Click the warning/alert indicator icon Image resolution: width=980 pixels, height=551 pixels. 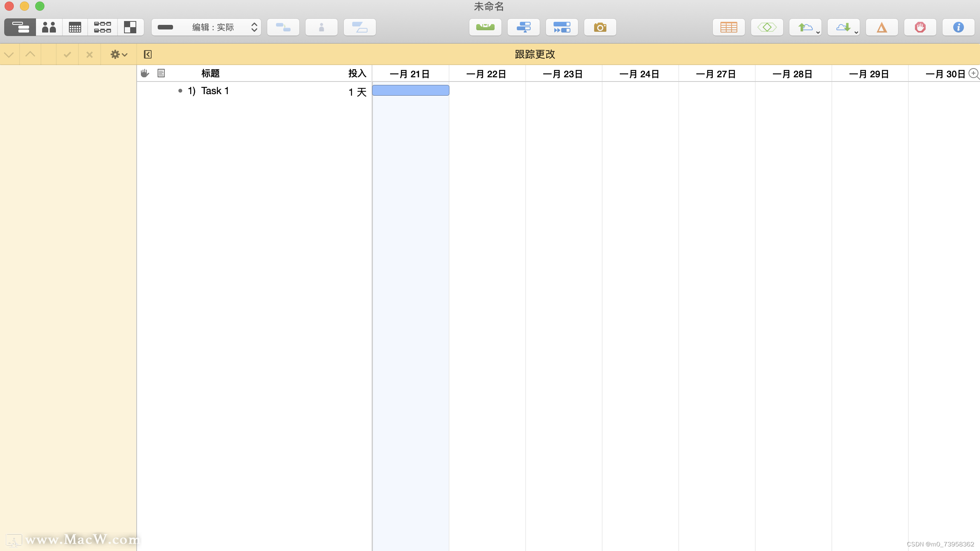tap(882, 27)
